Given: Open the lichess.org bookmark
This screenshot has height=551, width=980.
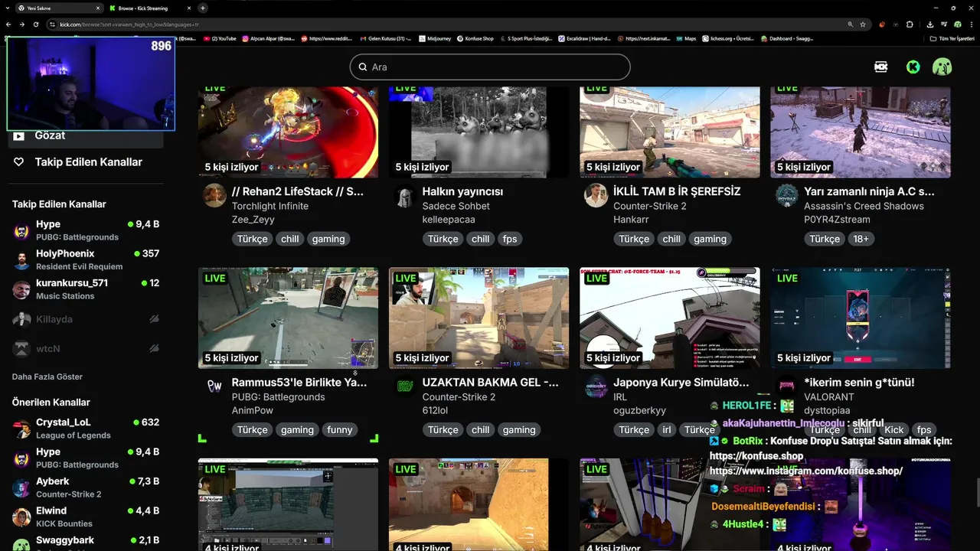Looking at the screenshot, I should (727, 38).
